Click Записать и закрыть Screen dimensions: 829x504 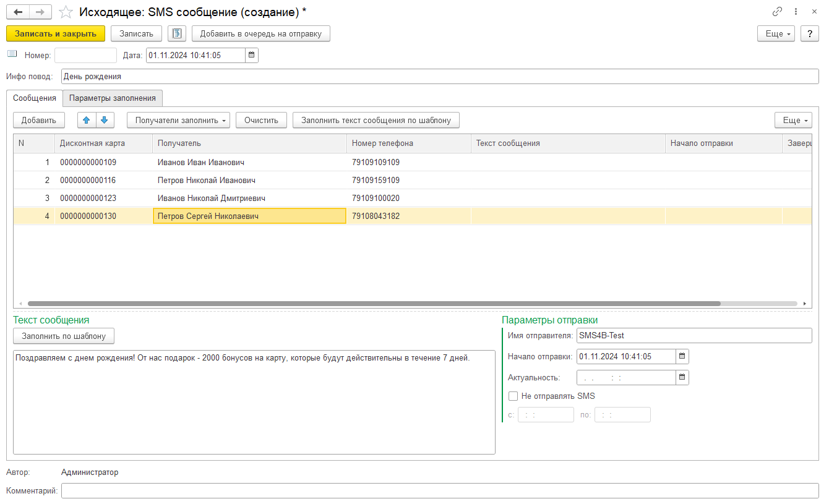pos(56,33)
